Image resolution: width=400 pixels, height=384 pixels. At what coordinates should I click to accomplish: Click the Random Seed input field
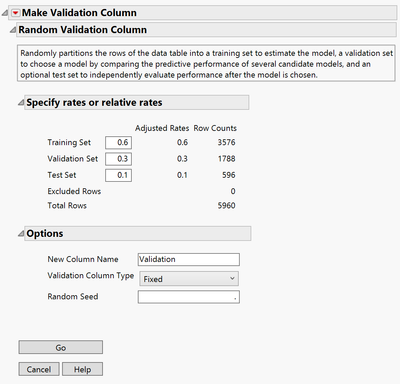[x=189, y=297]
